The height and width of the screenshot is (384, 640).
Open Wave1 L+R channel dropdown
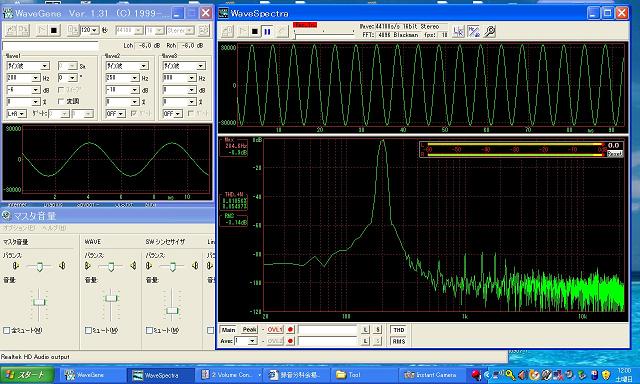(22, 113)
